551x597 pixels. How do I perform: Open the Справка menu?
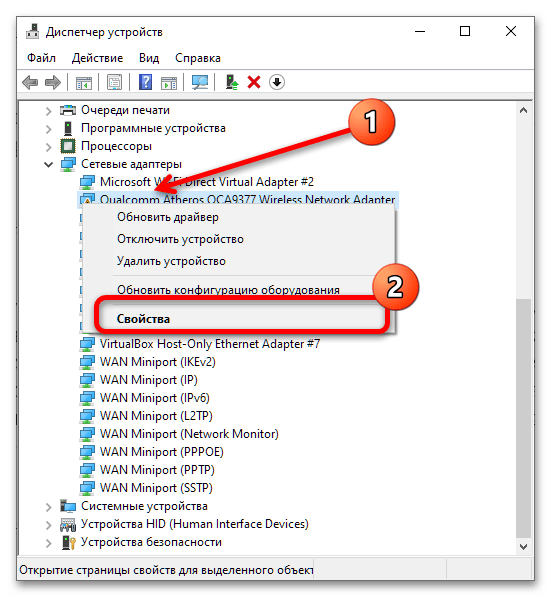pyautogui.click(x=198, y=58)
